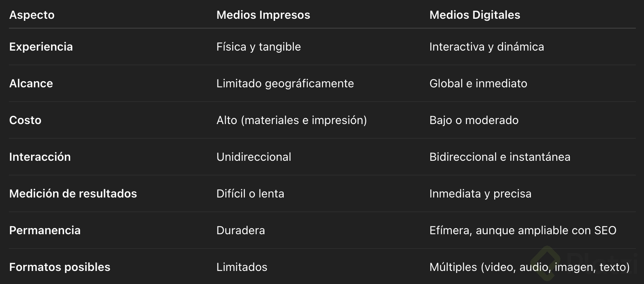Select the Medios Impresos column header

263,15
